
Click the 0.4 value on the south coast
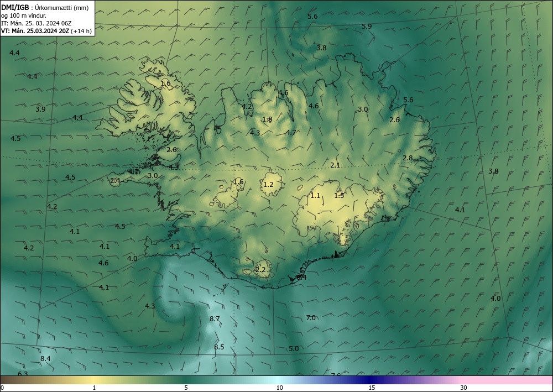pyautogui.click(x=301, y=278)
